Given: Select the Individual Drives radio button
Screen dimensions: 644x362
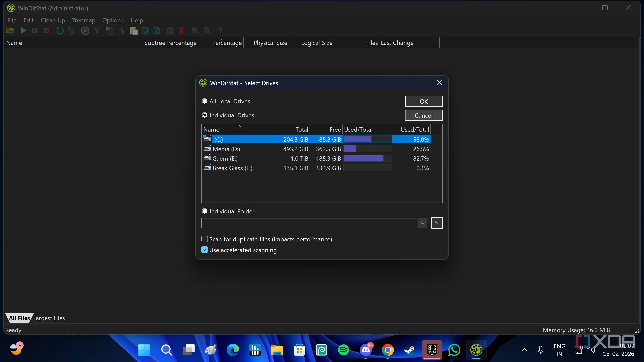Looking at the screenshot, I should [x=205, y=115].
